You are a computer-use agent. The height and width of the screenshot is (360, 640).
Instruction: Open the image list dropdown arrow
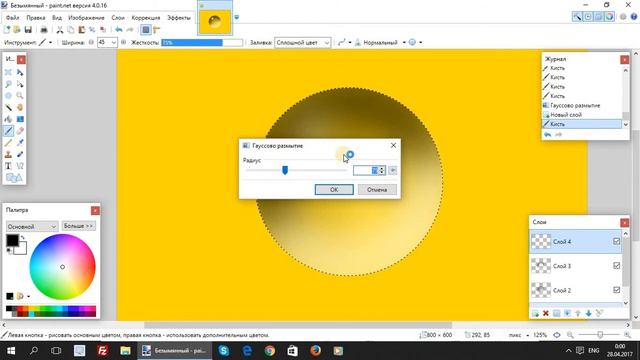point(236,18)
